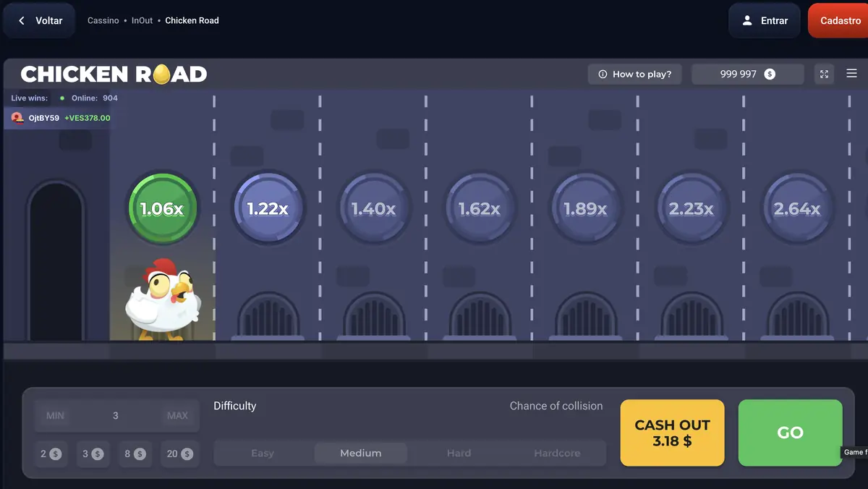
Task: Click the Live wins label
Action: (30, 98)
